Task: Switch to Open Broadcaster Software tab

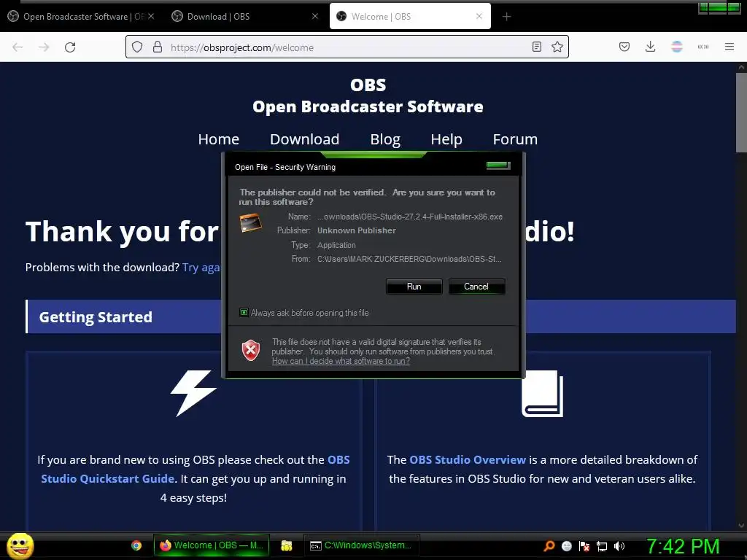Action: (x=82, y=17)
